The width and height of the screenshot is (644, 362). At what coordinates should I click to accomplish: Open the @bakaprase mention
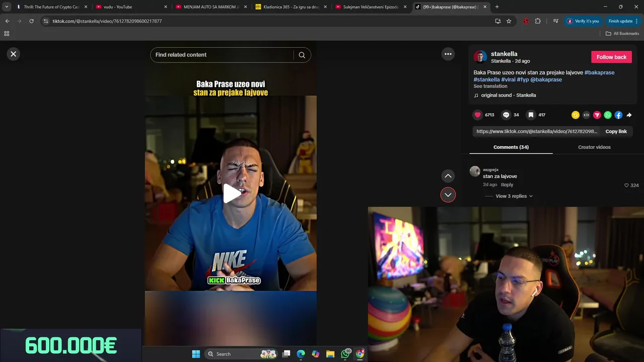[546, 79]
